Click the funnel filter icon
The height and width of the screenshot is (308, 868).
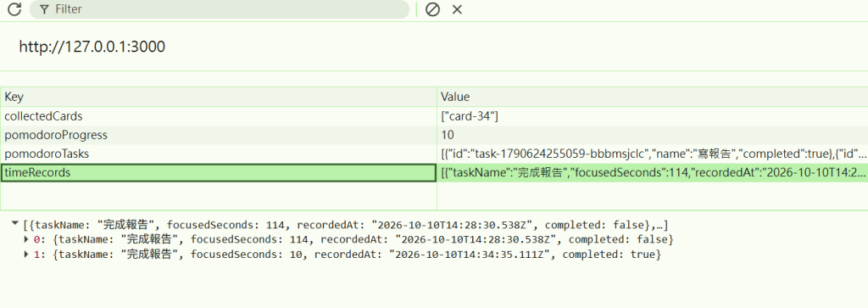click(x=44, y=9)
